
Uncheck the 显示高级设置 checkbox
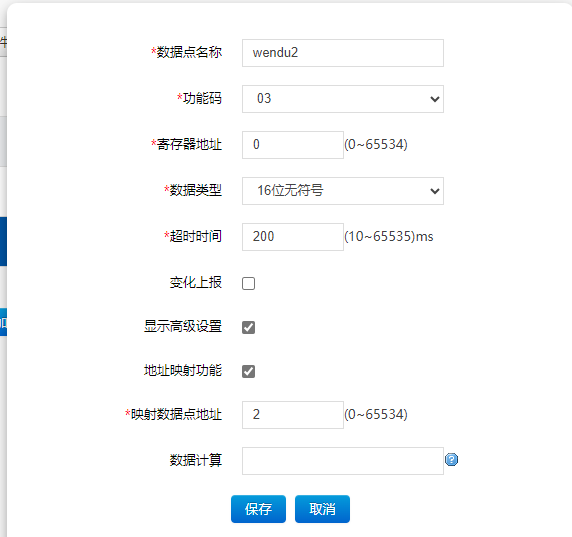click(x=248, y=327)
